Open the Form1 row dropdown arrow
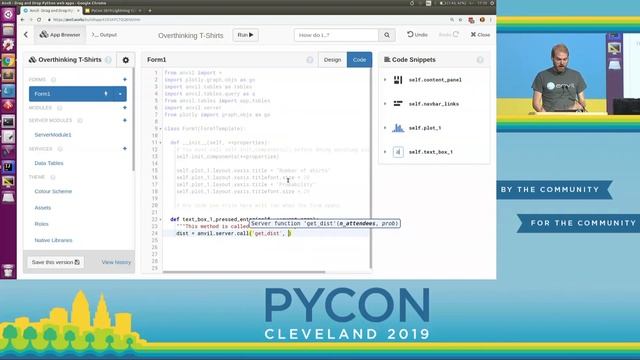Viewport: 640px width, 360px height. coord(120,94)
